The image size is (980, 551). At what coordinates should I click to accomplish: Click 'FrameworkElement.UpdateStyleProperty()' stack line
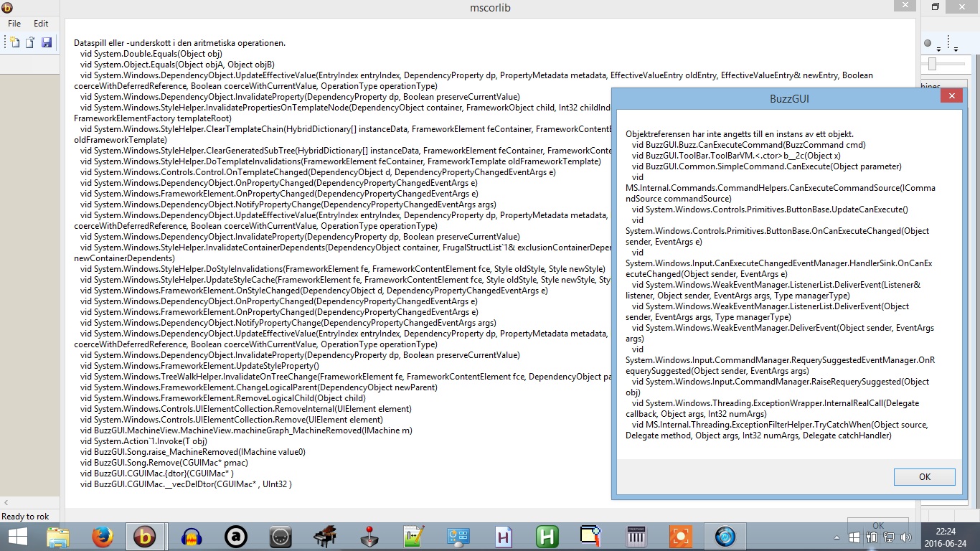(199, 366)
